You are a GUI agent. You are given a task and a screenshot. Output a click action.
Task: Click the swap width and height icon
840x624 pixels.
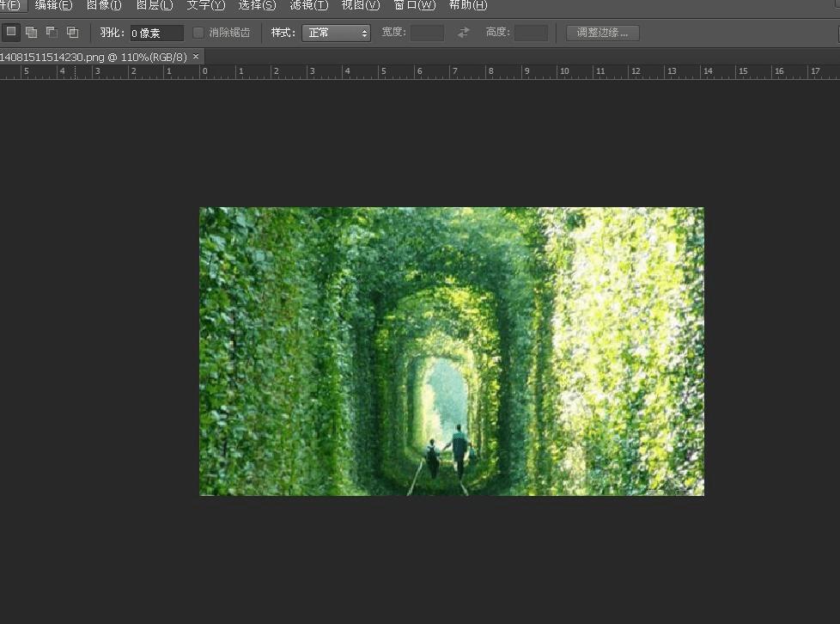pos(464,33)
